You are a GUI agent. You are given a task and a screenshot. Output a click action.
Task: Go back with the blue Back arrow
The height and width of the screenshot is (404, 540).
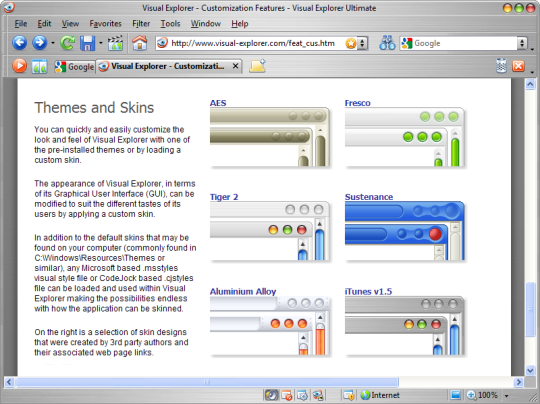tap(20, 43)
